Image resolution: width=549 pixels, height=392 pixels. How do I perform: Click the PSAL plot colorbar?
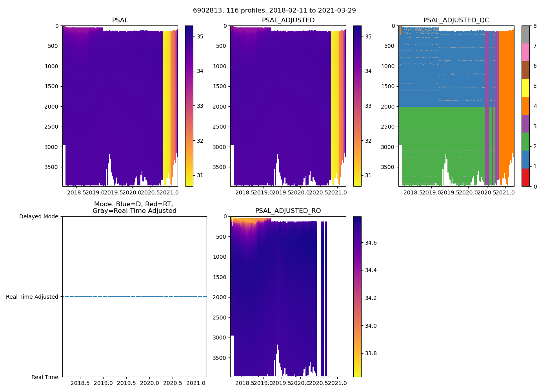pyautogui.click(x=189, y=106)
